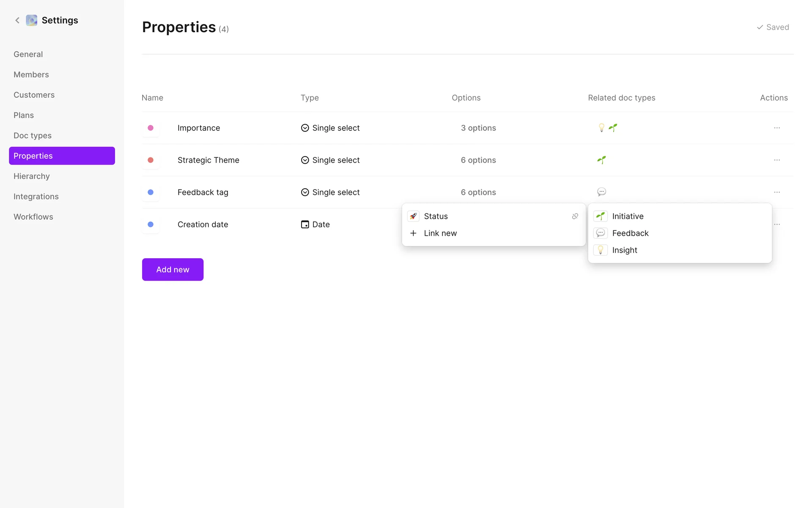This screenshot has height=508, width=812.
Task: Open Workflows in the sidebar
Action: [33, 217]
